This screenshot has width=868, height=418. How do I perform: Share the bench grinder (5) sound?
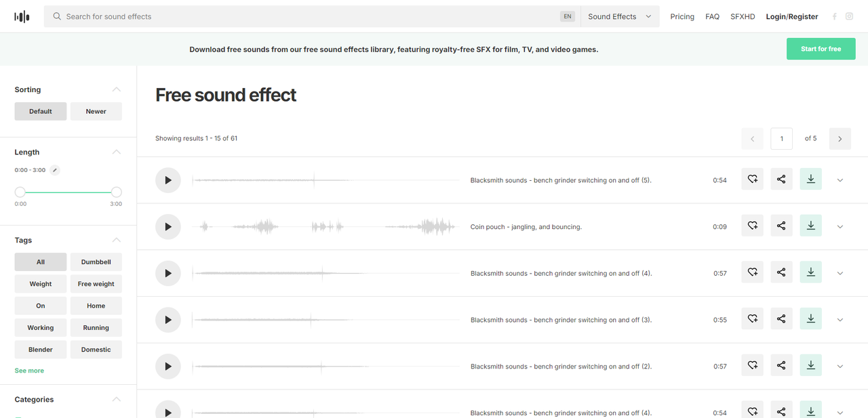click(781, 180)
